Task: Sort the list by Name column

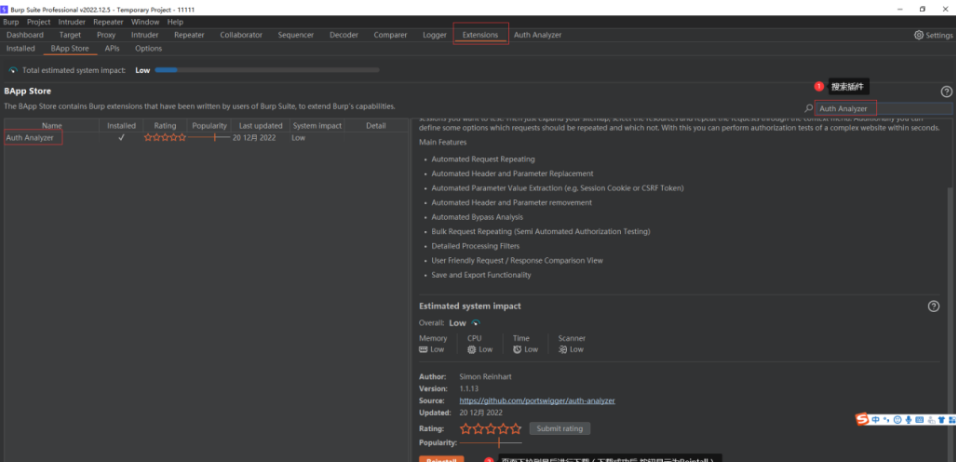Action: 52,126
